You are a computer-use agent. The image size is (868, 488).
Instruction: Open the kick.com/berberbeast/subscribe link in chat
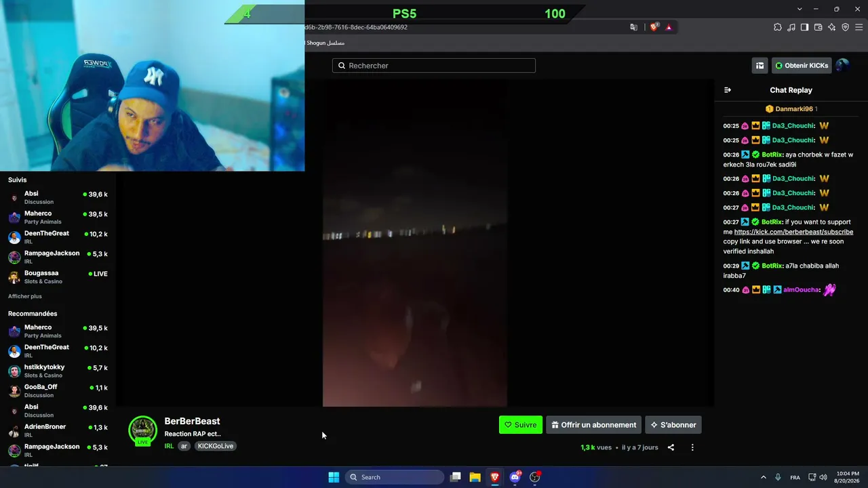coord(793,232)
